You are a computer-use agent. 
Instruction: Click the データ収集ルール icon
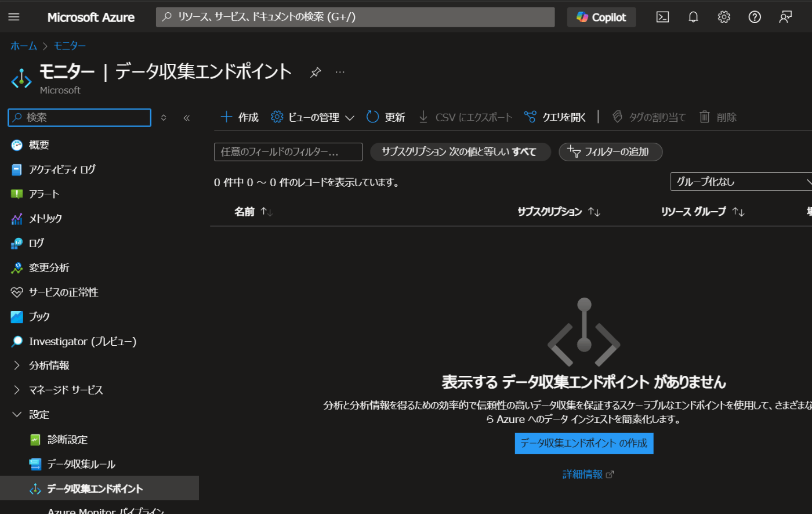pos(35,464)
